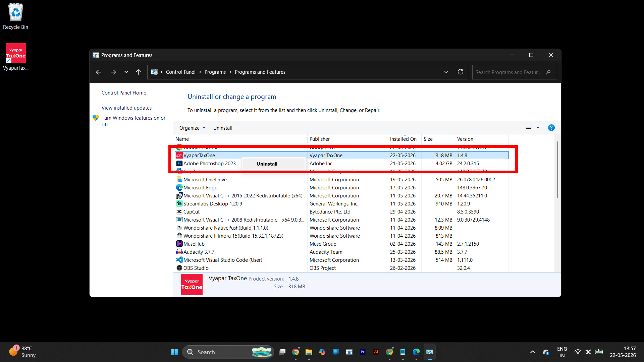The image size is (644, 362).
Task: Select Wondershare NativePush entry
Action: click(342, 228)
